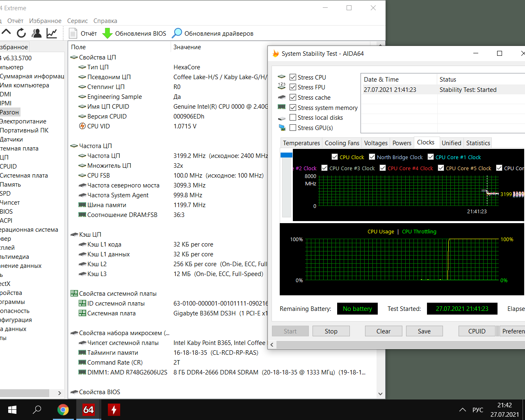Open Windows taskbar search
525x420 pixels.
[x=37, y=410]
